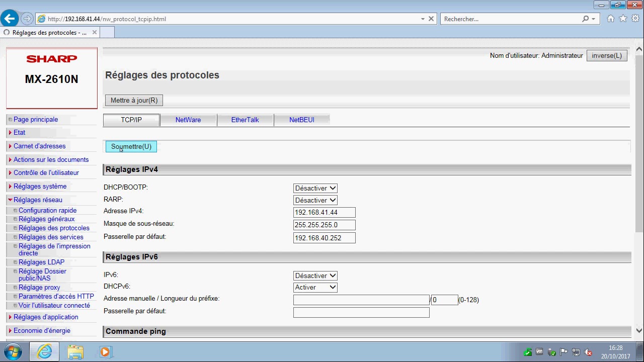Screen dimensions: 644x362
Task: Click the inverse(L) button
Action: pos(607,55)
